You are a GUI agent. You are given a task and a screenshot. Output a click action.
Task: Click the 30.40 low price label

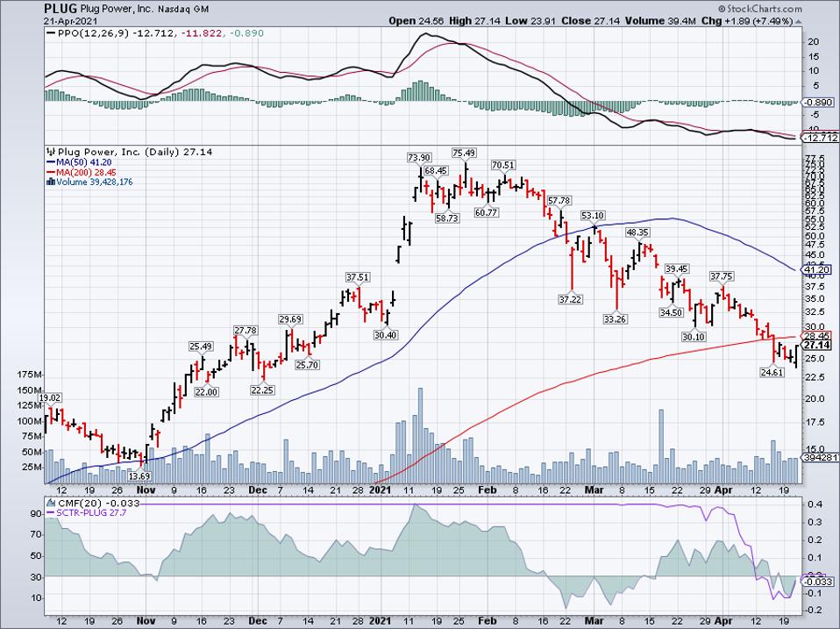(385, 335)
